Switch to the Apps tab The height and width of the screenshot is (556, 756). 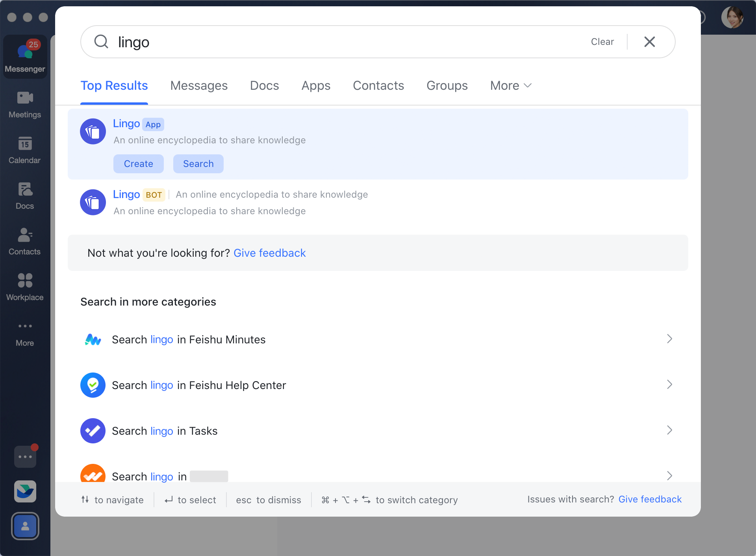click(x=315, y=85)
